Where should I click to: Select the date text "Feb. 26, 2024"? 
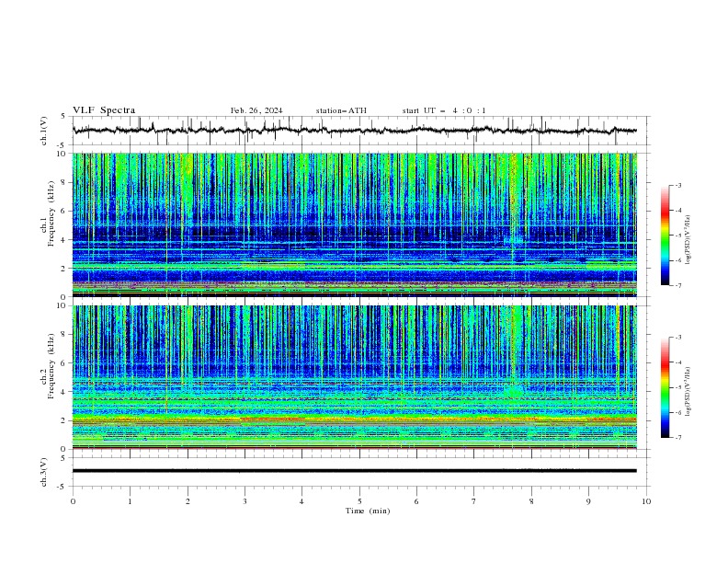click(256, 110)
